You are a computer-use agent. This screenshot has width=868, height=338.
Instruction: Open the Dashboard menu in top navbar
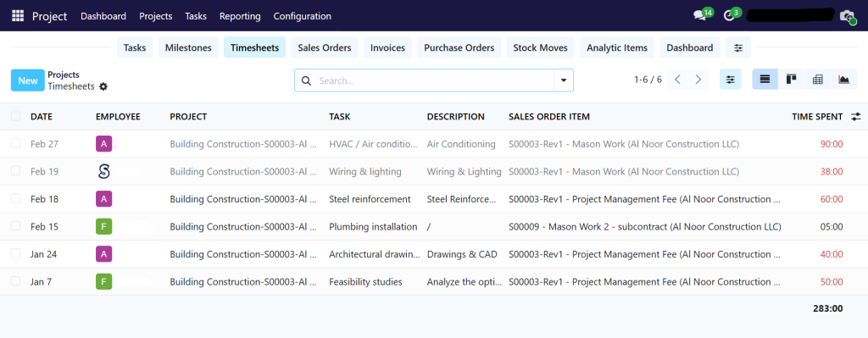point(103,16)
